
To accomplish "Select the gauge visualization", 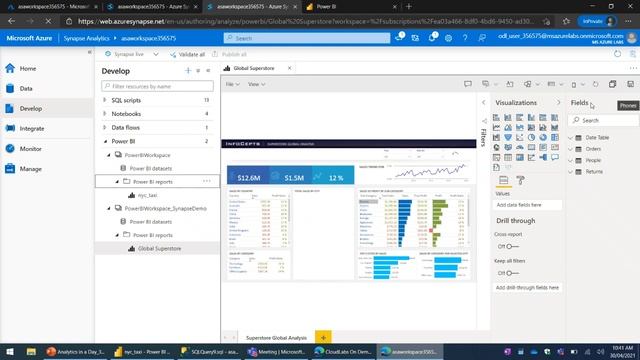I will tap(520, 147).
